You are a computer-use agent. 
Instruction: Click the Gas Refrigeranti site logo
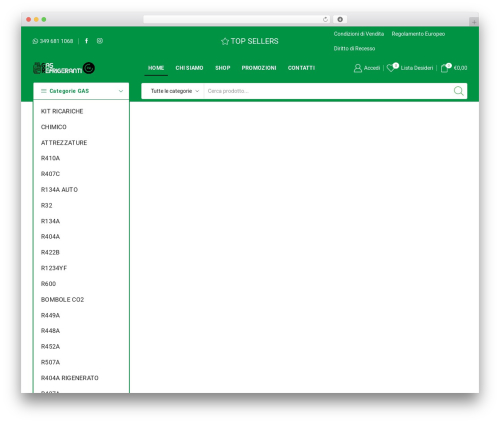click(x=64, y=68)
